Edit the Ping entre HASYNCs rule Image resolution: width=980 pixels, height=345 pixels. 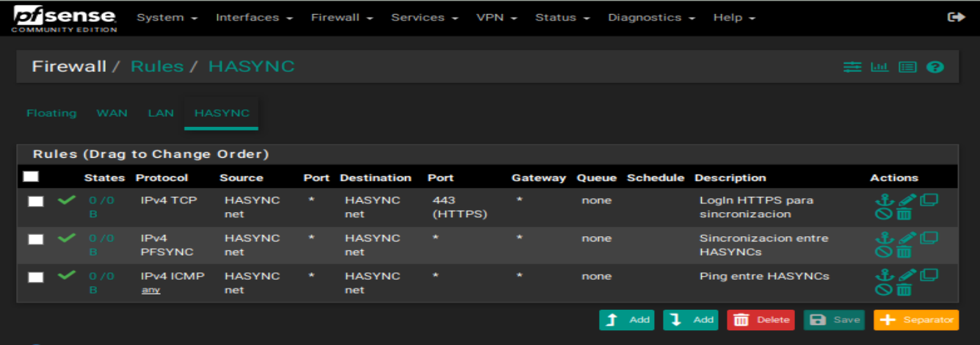pyautogui.click(x=907, y=276)
